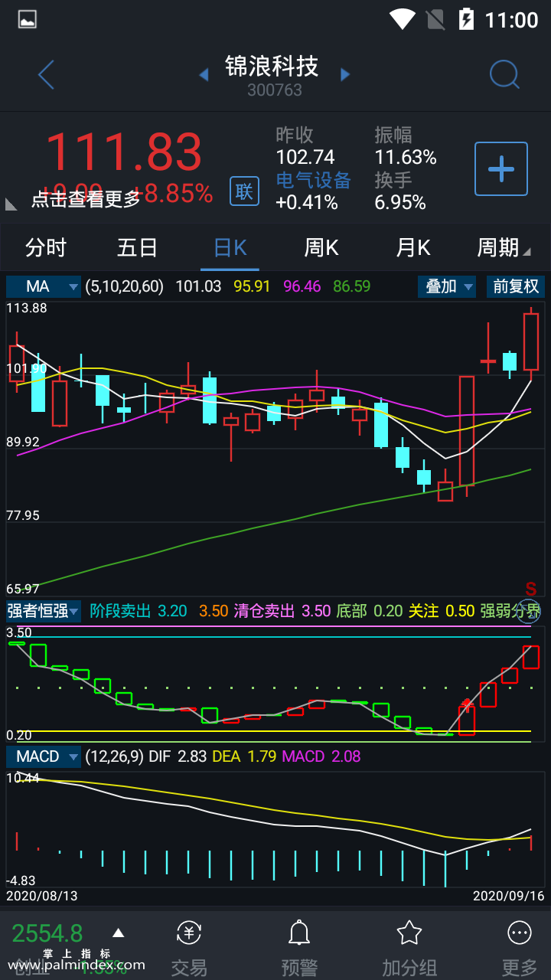
Task: Tap the 联 linked-info icon
Action: click(244, 191)
